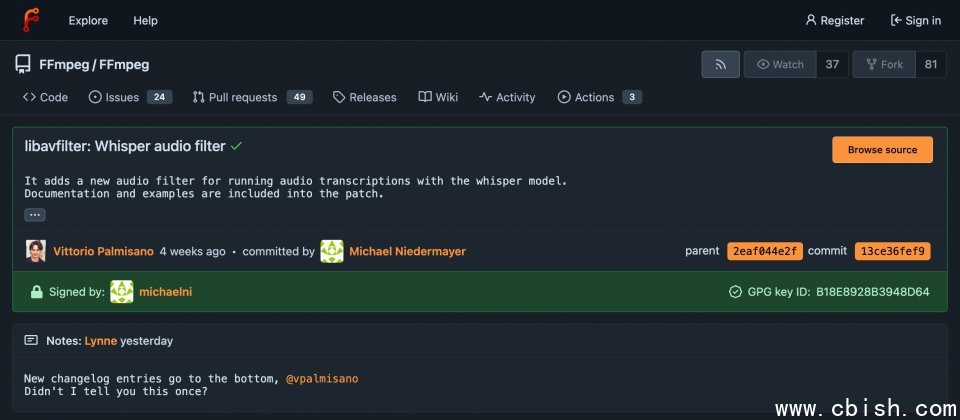Open the repository icon beside FFmpeg/FFmpeg

pos(23,64)
